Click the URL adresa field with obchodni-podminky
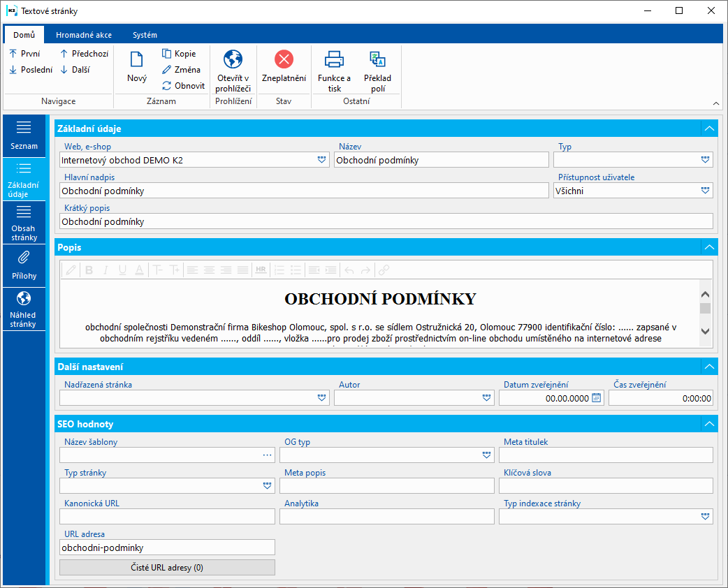This screenshot has width=728, height=588. (167, 547)
